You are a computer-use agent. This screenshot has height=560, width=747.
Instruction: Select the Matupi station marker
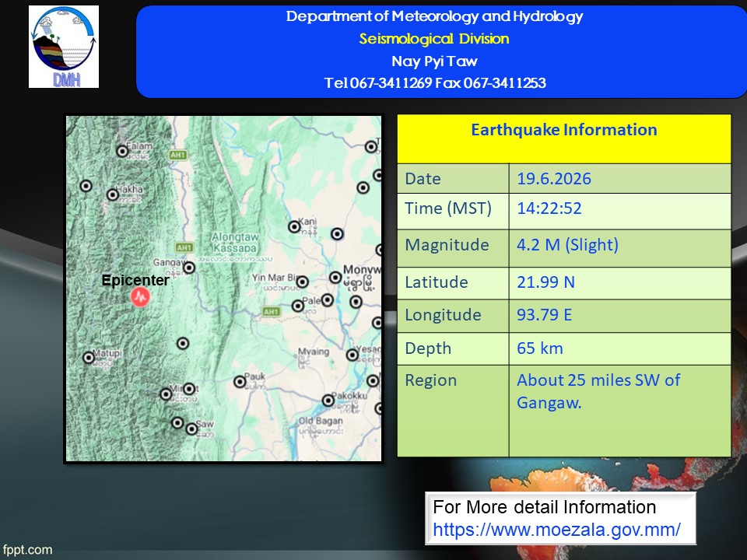(x=89, y=357)
